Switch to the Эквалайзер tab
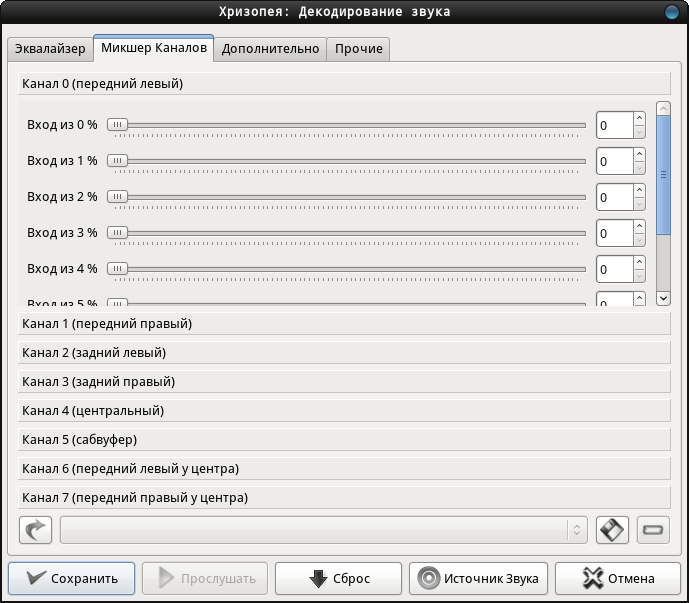The height and width of the screenshot is (603, 689). click(x=50, y=49)
